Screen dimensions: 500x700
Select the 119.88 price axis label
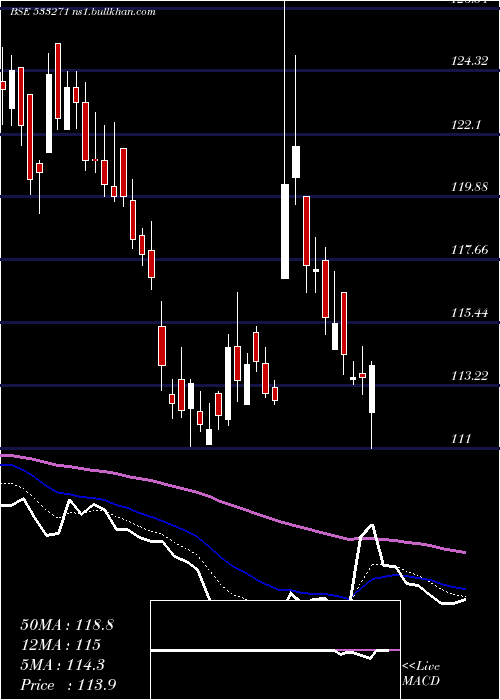(x=470, y=187)
